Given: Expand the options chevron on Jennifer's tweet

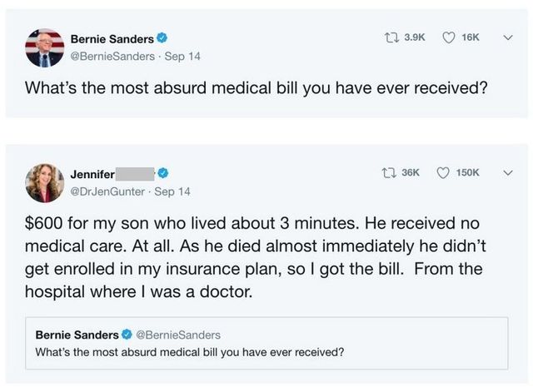Looking at the screenshot, I should click(508, 172).
